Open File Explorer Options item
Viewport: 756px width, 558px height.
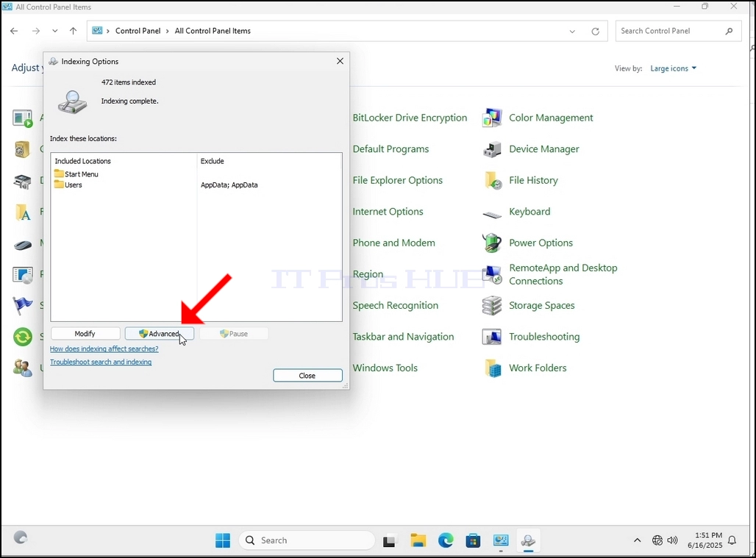tap(397, 180)
